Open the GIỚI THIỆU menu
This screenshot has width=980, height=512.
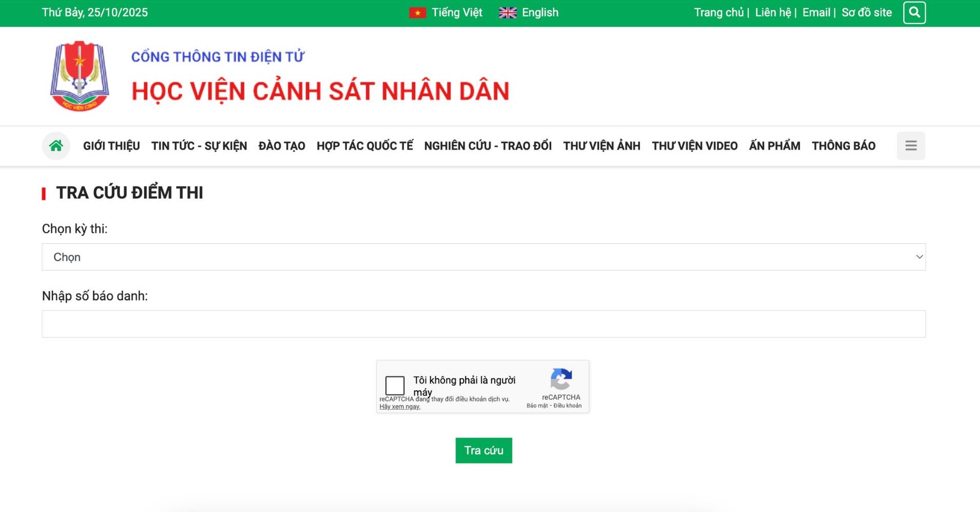[111, 146]
